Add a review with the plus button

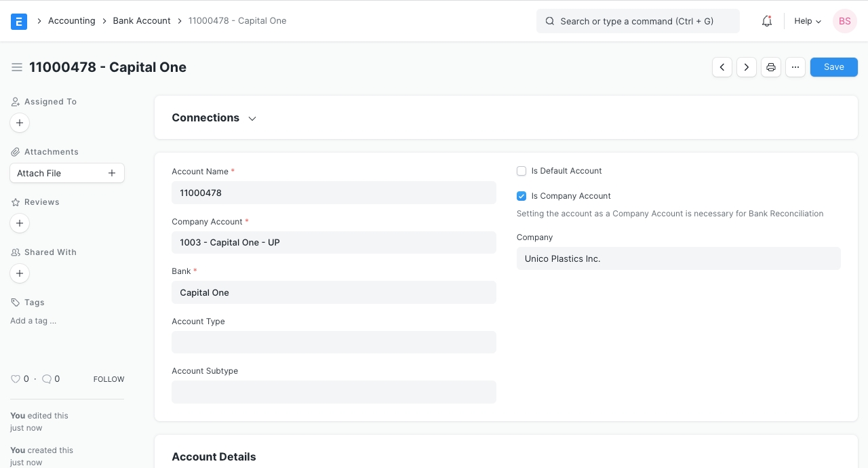tap(20, 223)
